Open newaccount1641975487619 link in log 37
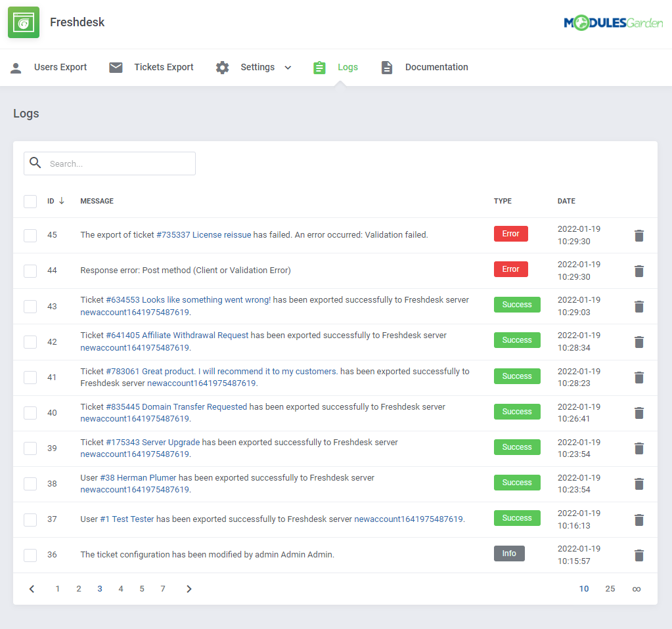Screen dimensions: 672x629 (409, 519)
